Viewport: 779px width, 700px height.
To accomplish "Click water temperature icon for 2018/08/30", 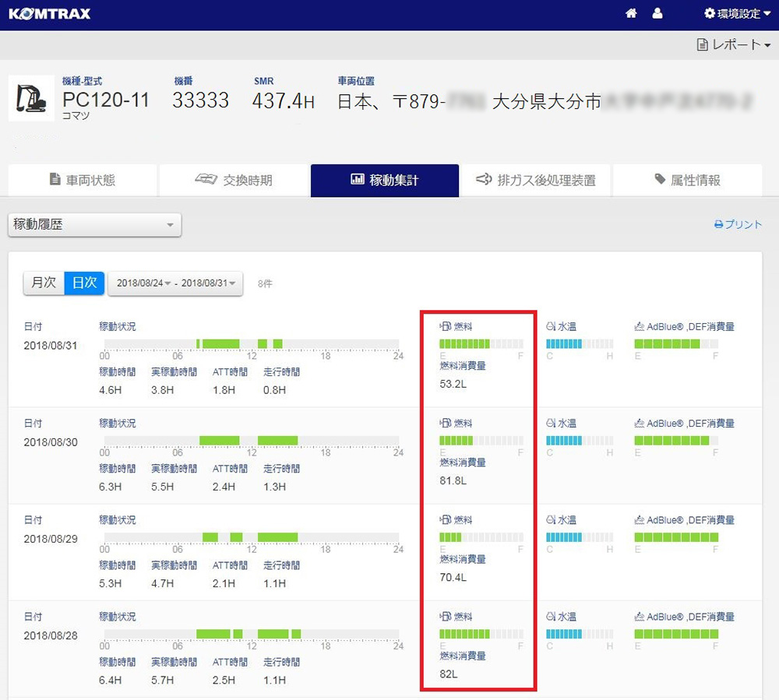I will pos(552,424).
